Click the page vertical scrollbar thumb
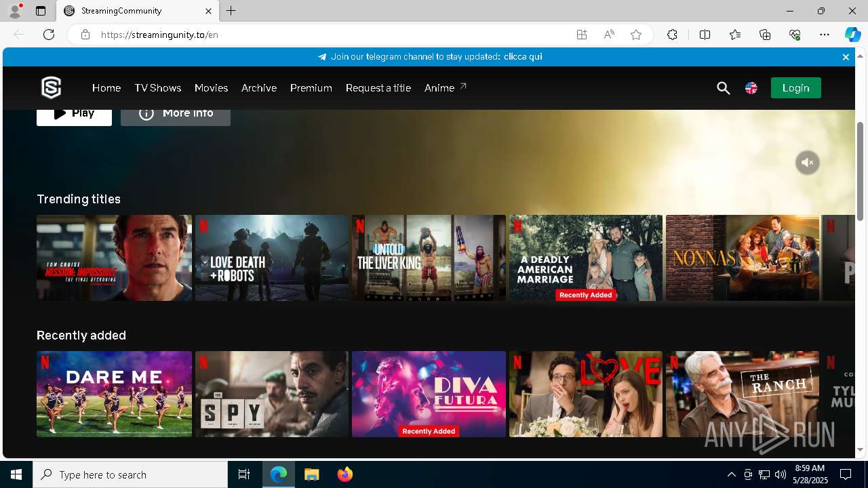The height and width of the screenshot is (488, 868). click(861, 171)
